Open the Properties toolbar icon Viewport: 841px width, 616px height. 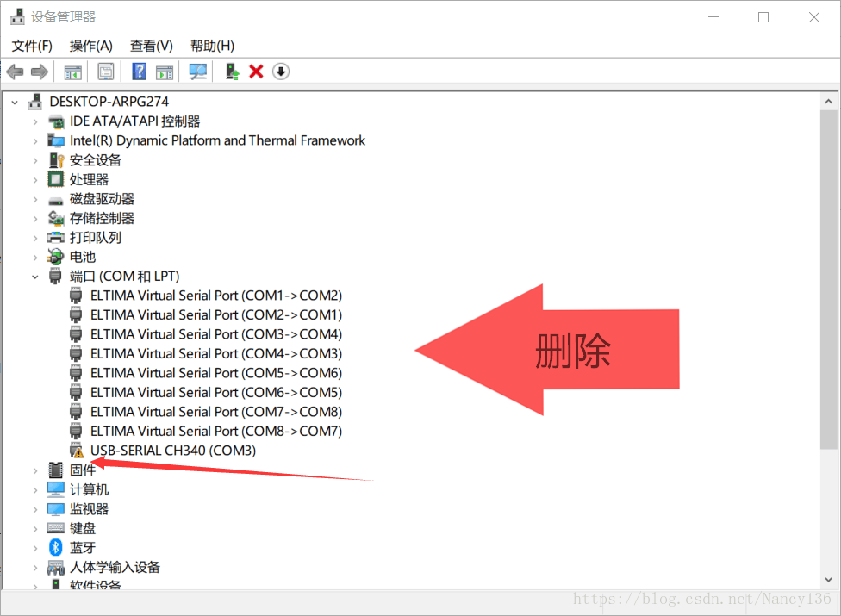point(106,72)
